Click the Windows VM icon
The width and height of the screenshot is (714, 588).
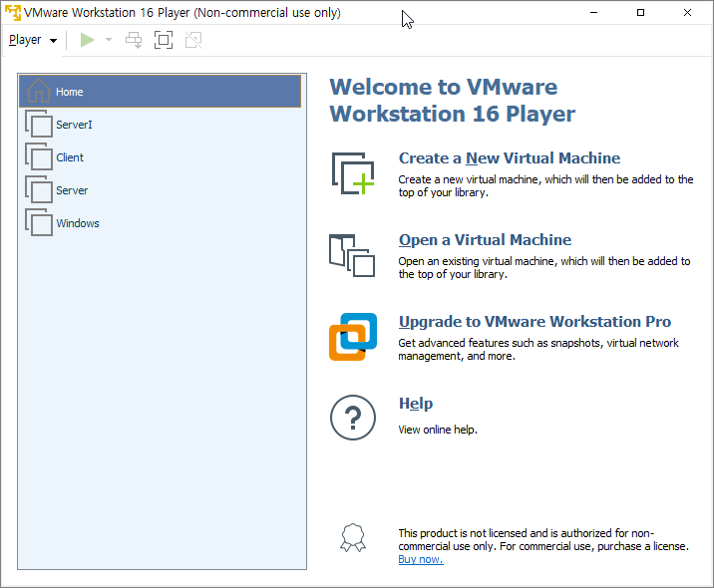[39, 222]
